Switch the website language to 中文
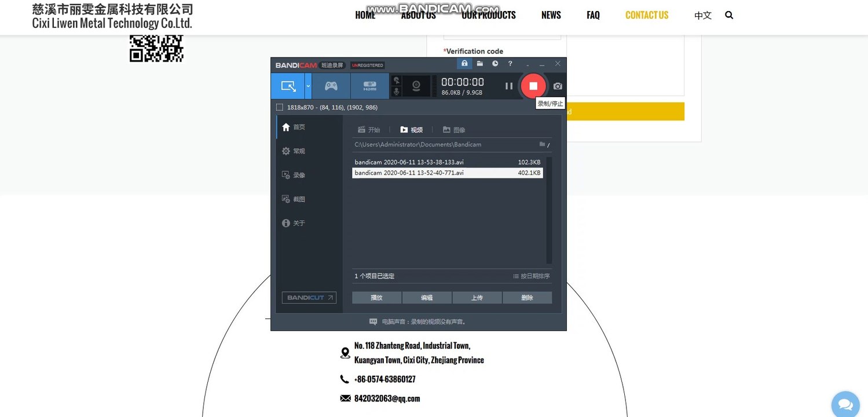The width and height of the screenshot is (868, 417). click(703, 16)
